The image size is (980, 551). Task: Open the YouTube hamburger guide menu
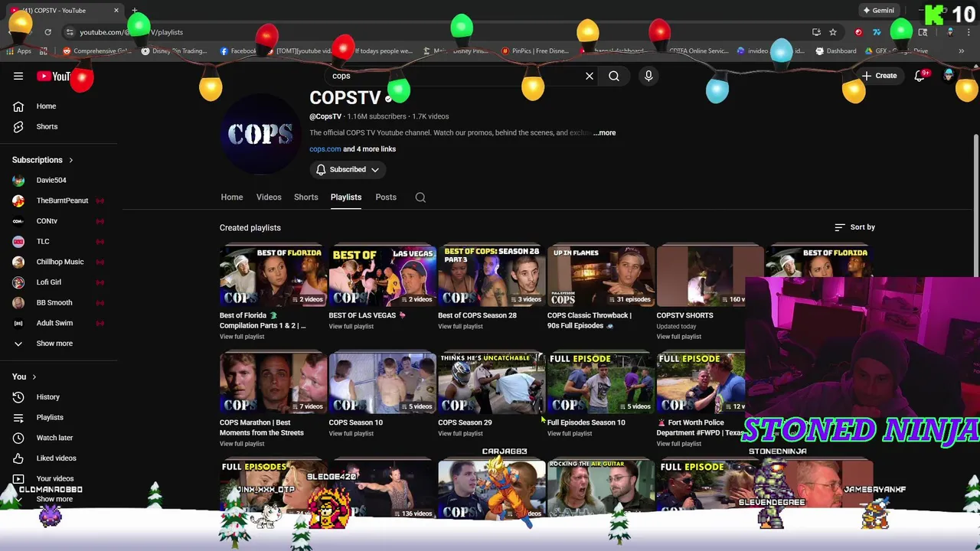(x=18, y=76)
